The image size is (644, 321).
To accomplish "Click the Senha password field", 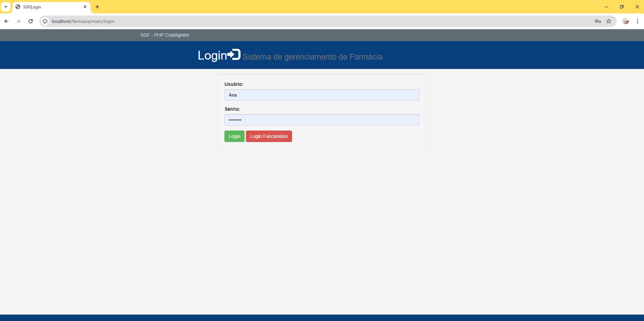I will (322, 120).
